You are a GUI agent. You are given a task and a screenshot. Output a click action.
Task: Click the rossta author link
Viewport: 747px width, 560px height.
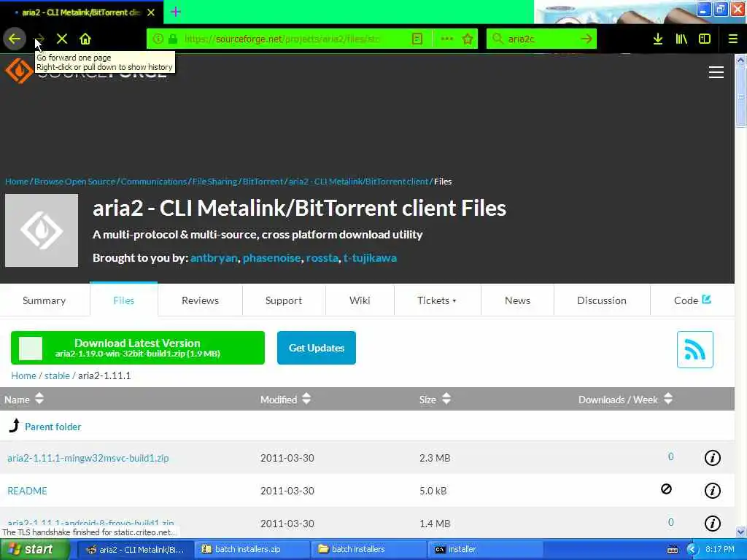tap(322, 257)
